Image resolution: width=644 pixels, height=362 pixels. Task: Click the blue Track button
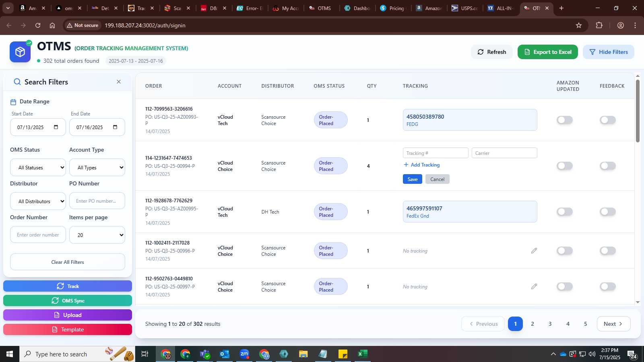point(68,286)
